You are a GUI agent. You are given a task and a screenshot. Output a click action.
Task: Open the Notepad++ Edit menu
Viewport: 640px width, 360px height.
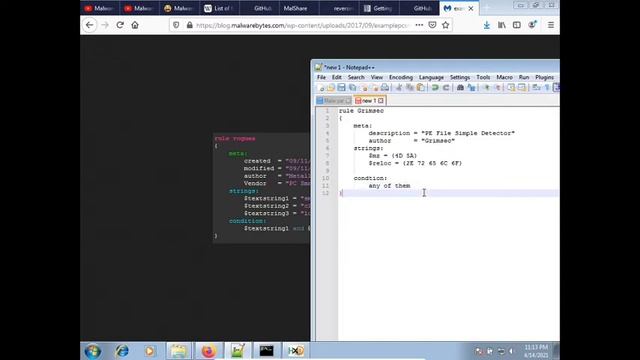(x=337, y=77)
